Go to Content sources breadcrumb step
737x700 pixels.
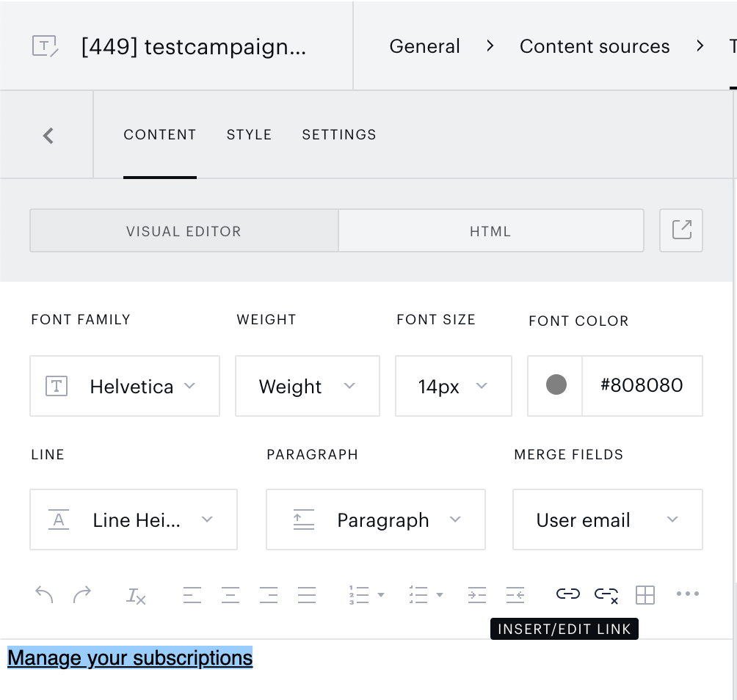594,46
